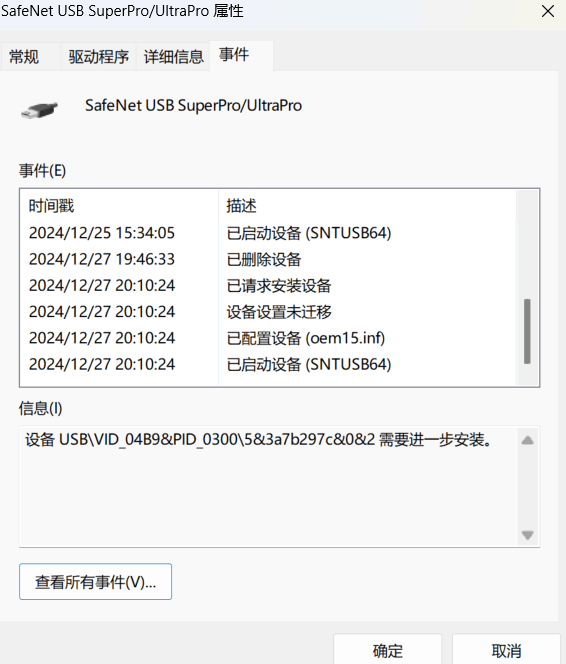
Task: Click the info box scroll-down arrow
Action: click(527, 535)
